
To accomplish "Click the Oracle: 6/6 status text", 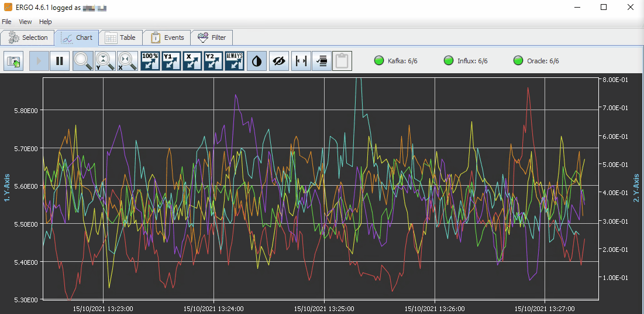I will pos(543,61).
